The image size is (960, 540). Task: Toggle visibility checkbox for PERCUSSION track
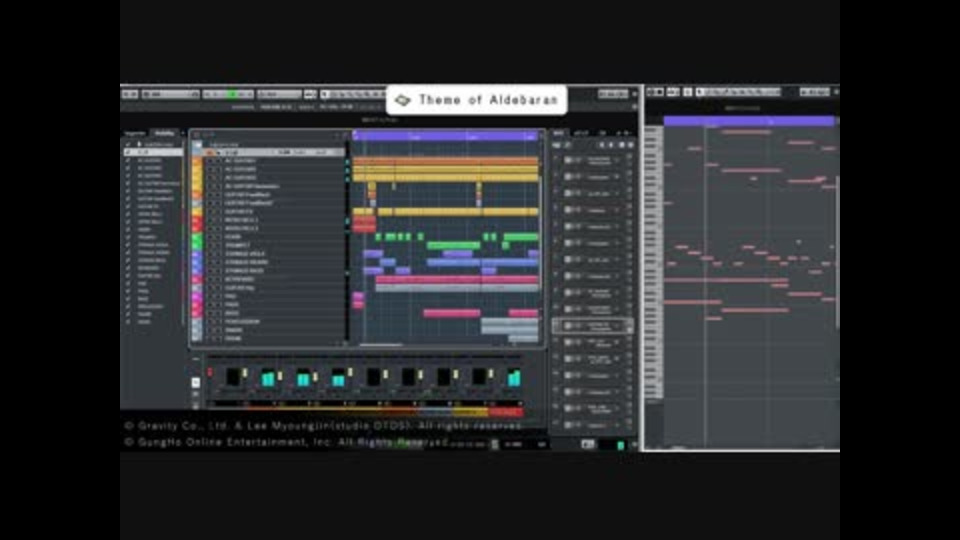point(128,306)
